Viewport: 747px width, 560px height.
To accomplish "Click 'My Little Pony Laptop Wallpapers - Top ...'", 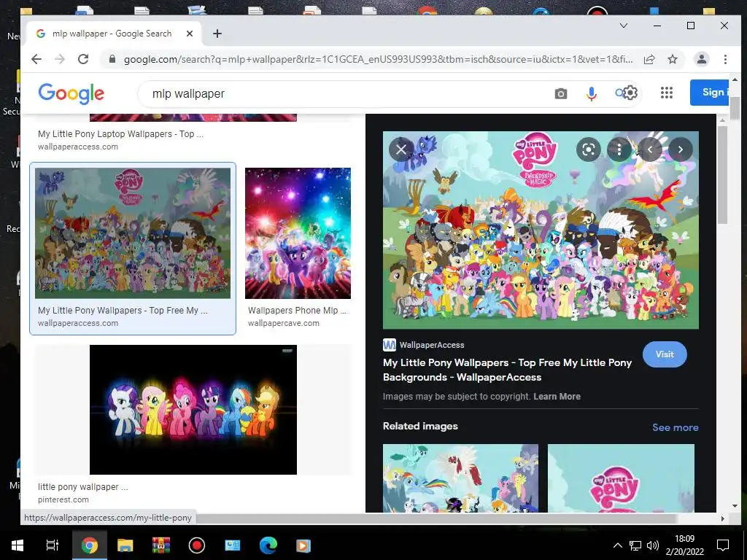I will click(x=120, y=134).
